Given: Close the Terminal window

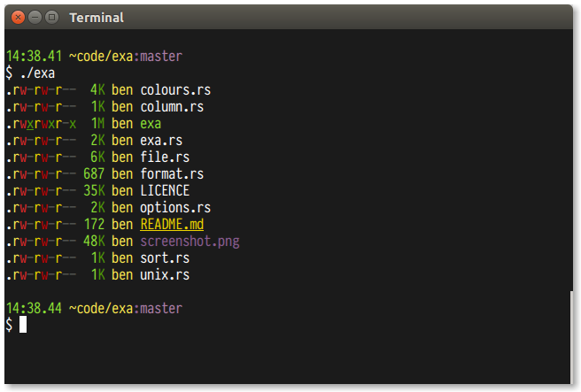Looking at the screenshot, I should tap(18, 17).
